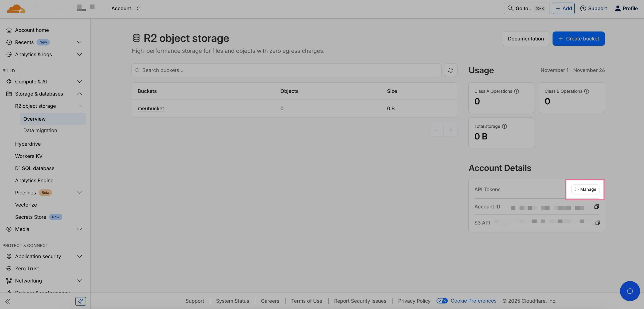
Task: Open the footer Support link
Action: (x=195, y=301)
